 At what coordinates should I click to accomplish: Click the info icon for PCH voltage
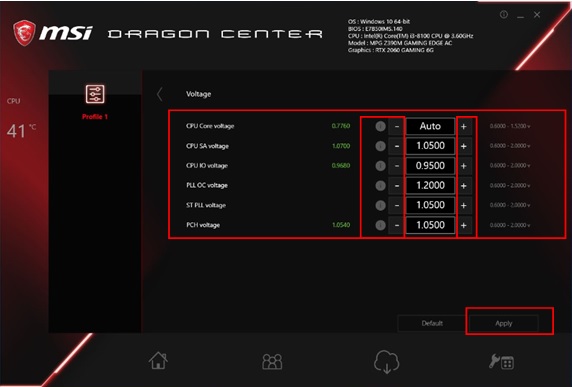380,225
